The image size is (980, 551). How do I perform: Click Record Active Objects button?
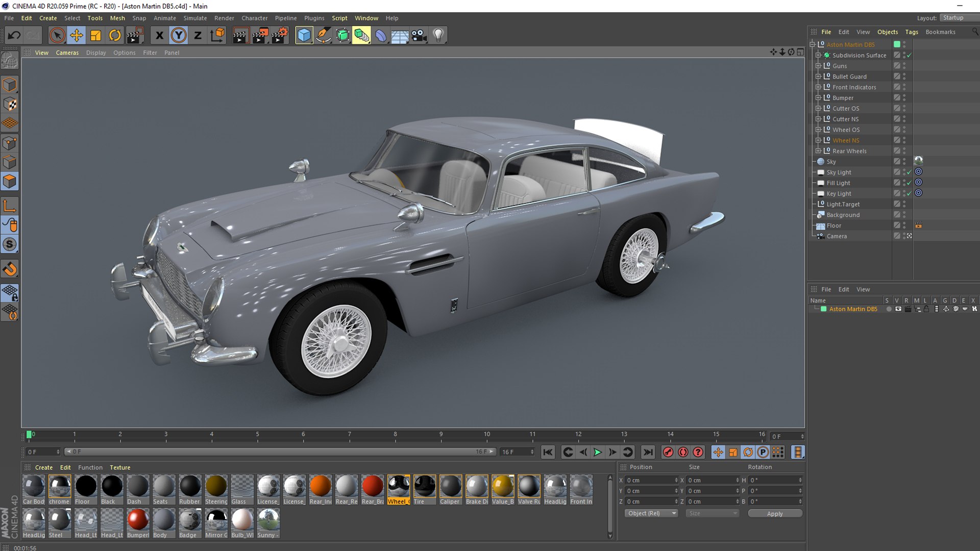668,452
